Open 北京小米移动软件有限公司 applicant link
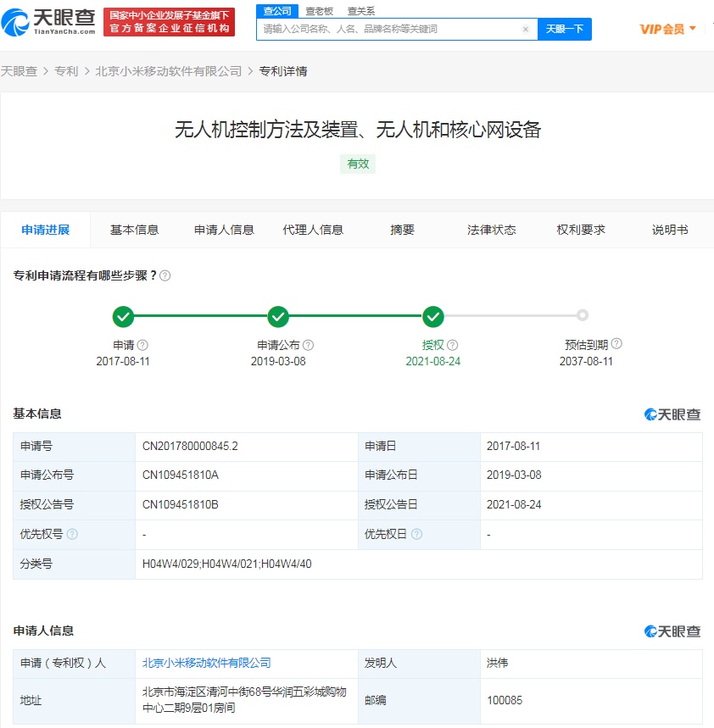Viewport: 714px width, 728px height. point(206,663)
